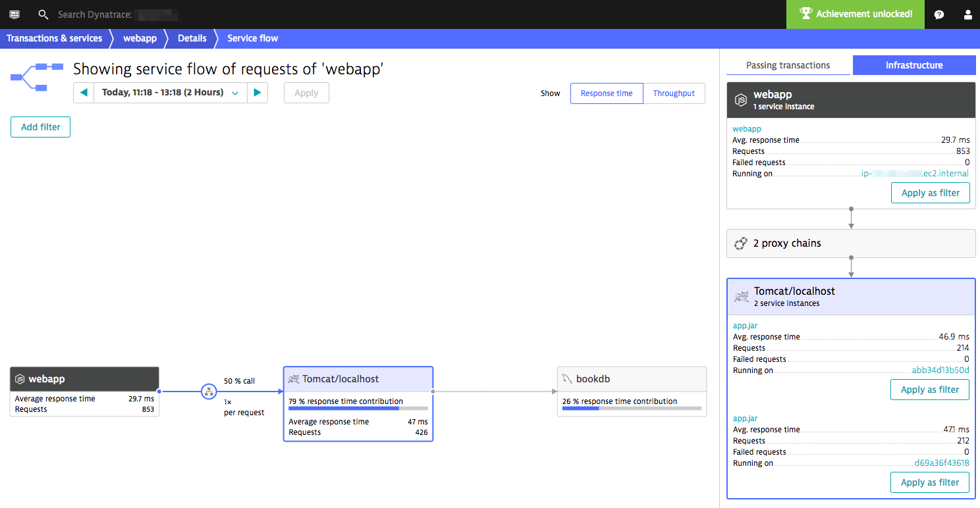Click the Search Dynatrace input field
The width and height of the screenshot is (980, 508).
(119, 14)
